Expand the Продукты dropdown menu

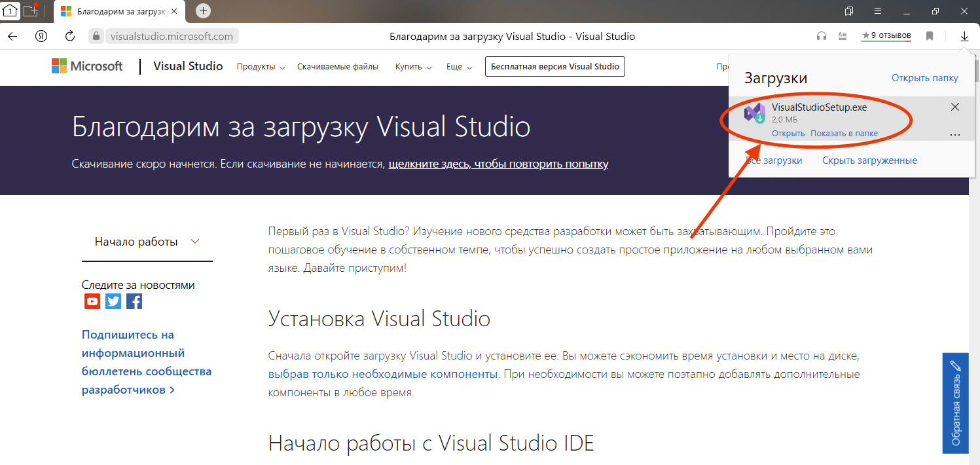tap(261, 67)
